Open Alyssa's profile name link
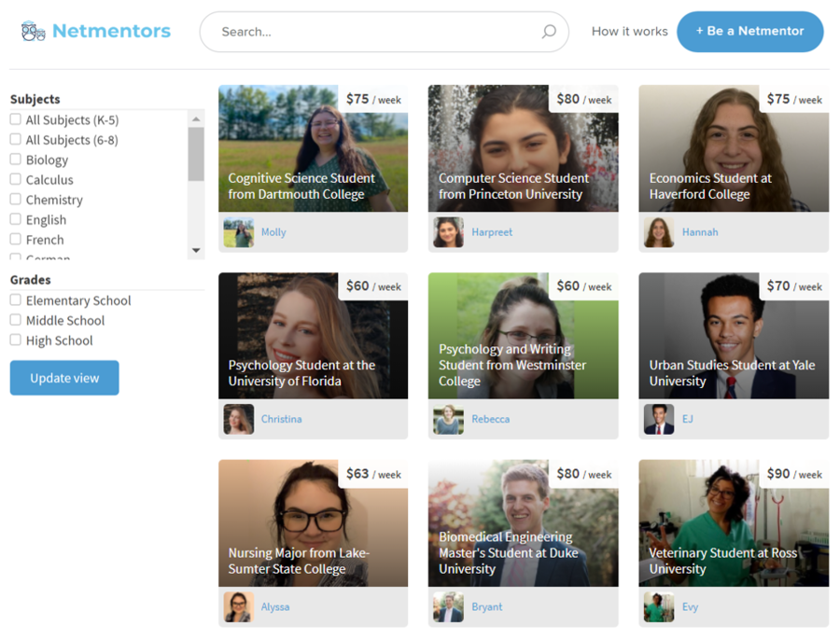Viewport: 840px width, 639px height. [275, 607]
